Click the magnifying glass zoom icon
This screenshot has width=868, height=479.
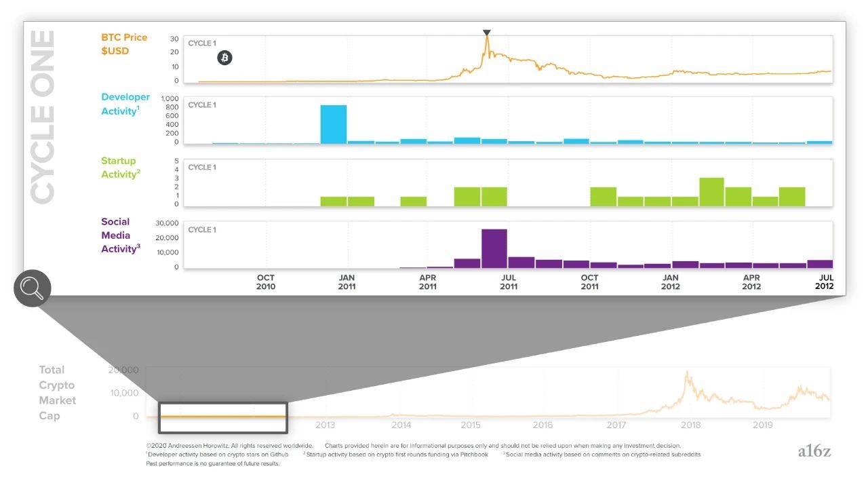pyautogui.click(x=33, y=288)
